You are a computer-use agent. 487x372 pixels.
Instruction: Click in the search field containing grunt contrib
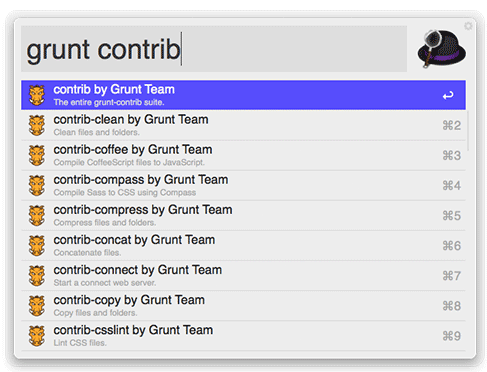coord(214,49)
